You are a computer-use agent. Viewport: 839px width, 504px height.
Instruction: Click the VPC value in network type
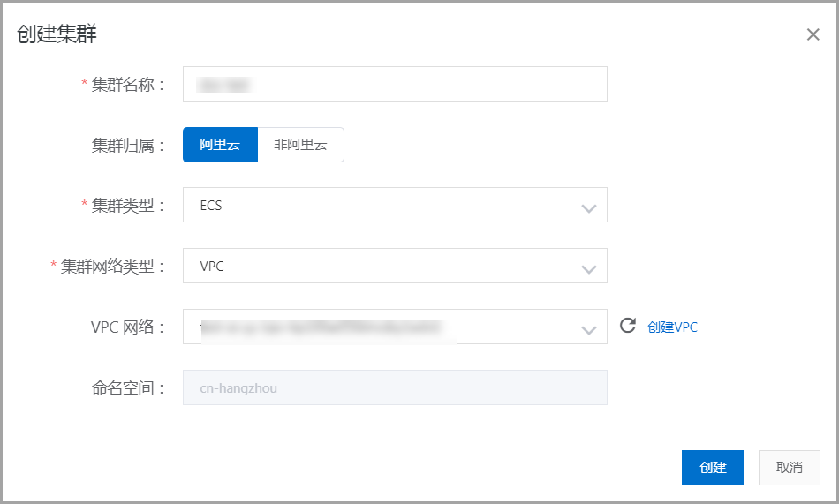[x=212, y=267]
